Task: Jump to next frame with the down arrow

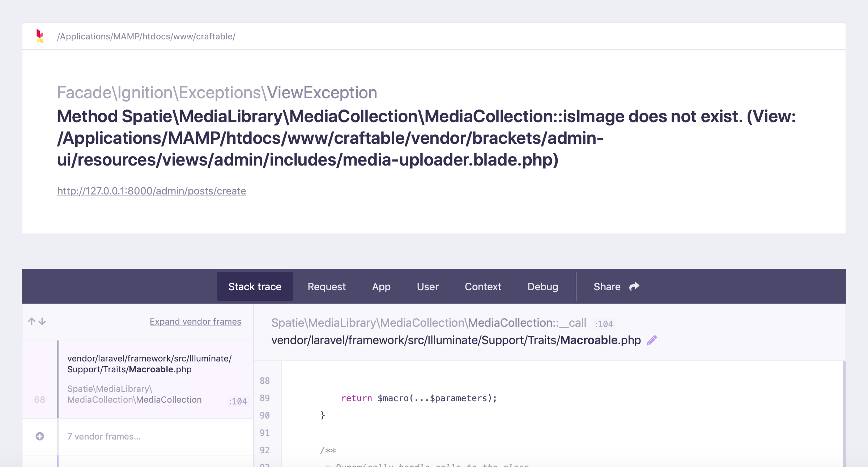Action: tap(42, 322)
